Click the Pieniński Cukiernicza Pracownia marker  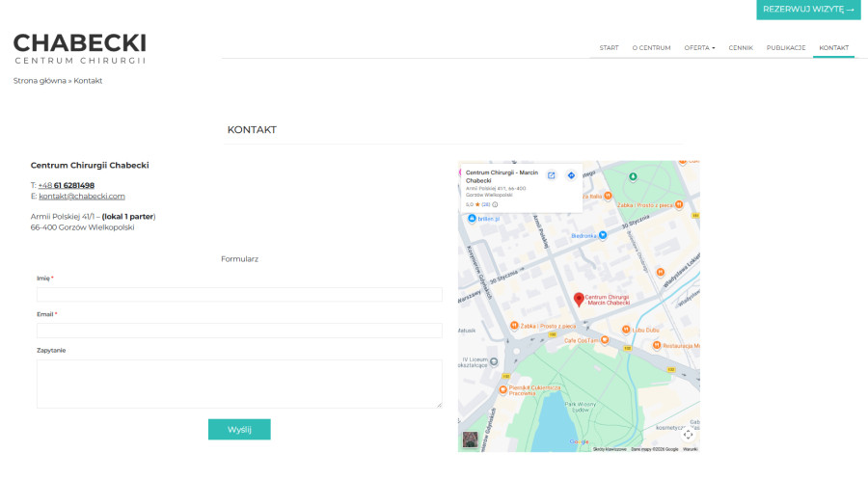(x=502, y=389)
